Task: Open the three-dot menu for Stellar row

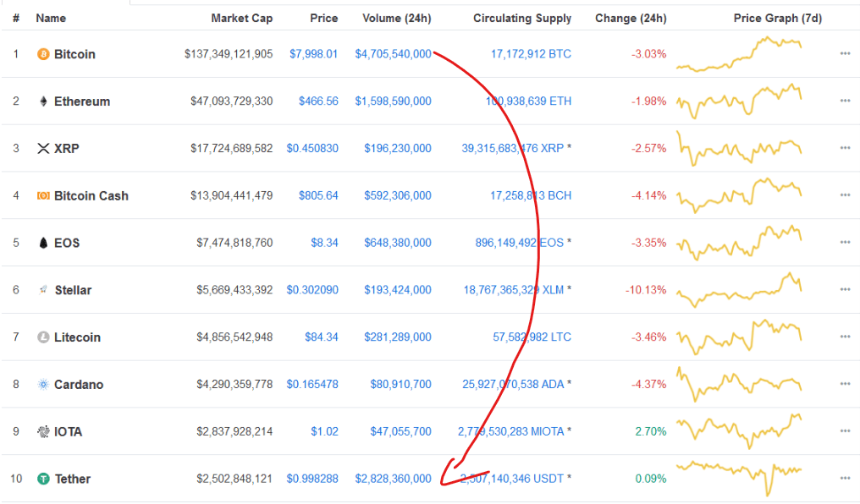Action: click(x=845, y=289)
